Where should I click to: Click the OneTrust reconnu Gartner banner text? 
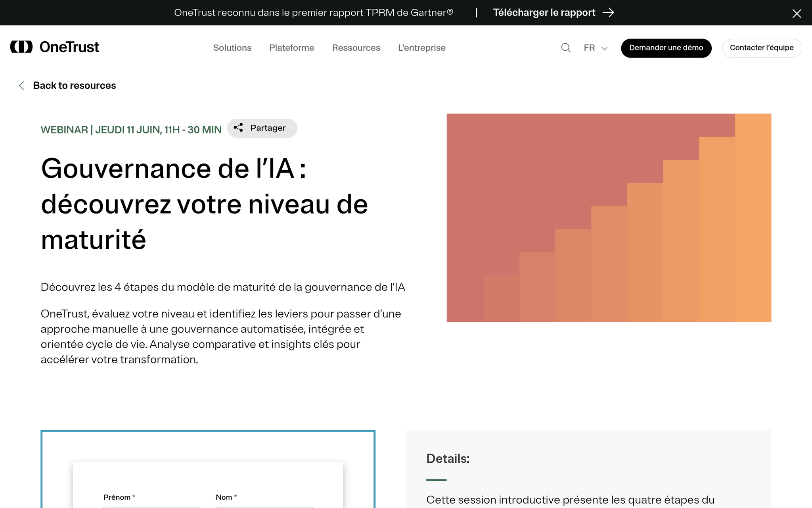[x=314, y=13]
